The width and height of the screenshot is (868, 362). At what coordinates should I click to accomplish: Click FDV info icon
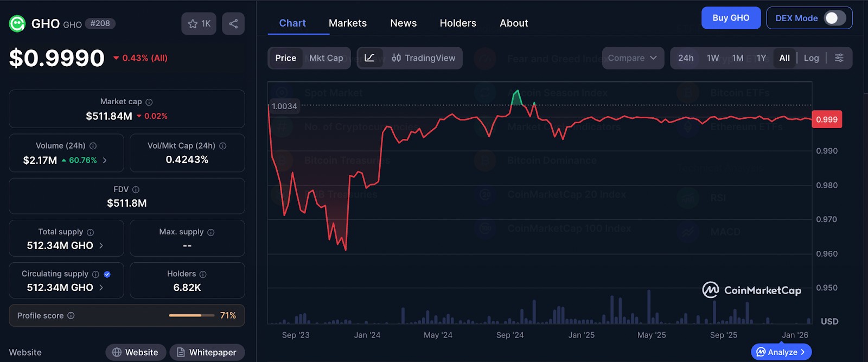136,189
